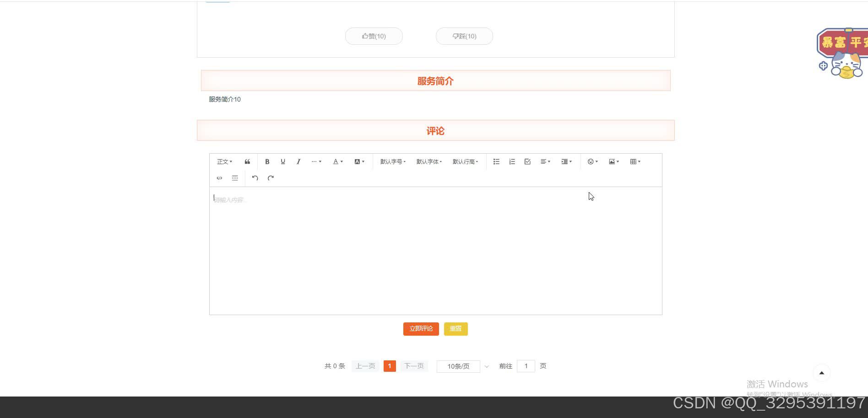Image resolution: width=868 pixels, height=418 pixels.
Task: Undo the last edit
Action: pos(255,178)
